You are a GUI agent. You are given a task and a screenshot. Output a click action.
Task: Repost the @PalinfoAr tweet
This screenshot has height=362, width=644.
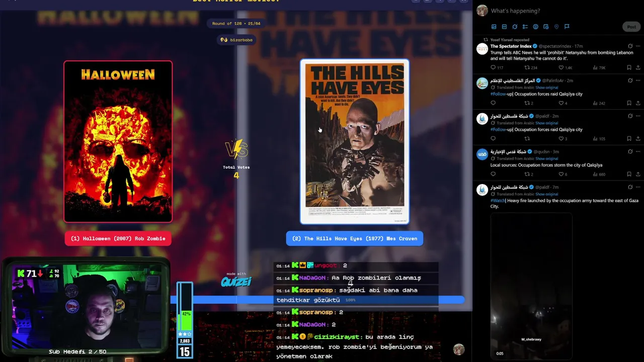[x=527, y=103]
